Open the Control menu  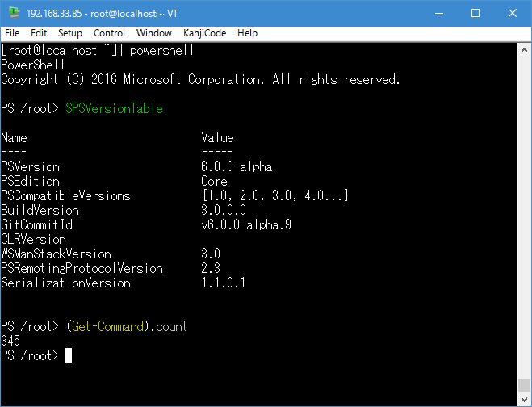point(109,33)
